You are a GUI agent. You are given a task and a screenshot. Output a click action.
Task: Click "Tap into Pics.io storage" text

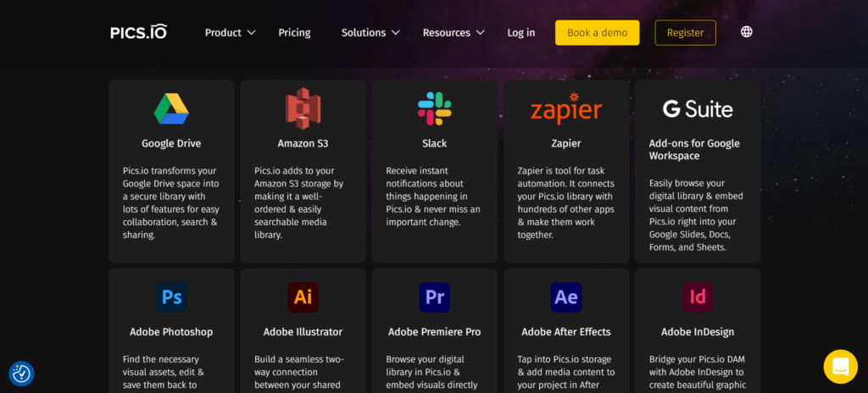click(565, 372)
